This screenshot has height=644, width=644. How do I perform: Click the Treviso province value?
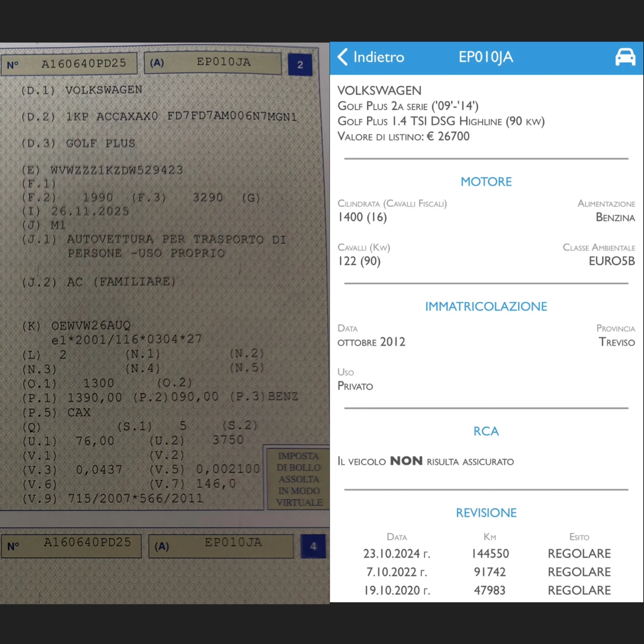[x=617, y=342]
